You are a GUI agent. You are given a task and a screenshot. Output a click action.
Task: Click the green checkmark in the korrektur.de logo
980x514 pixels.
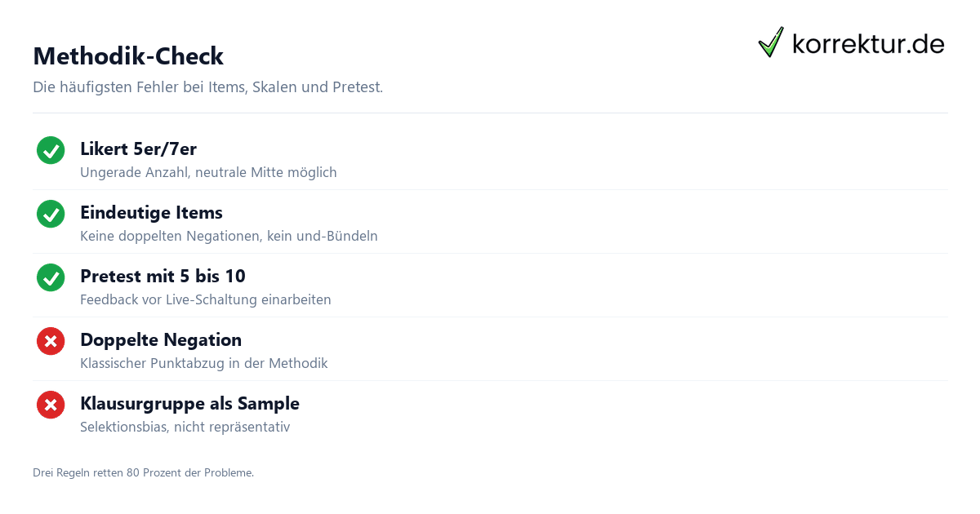tap(770, 42)
